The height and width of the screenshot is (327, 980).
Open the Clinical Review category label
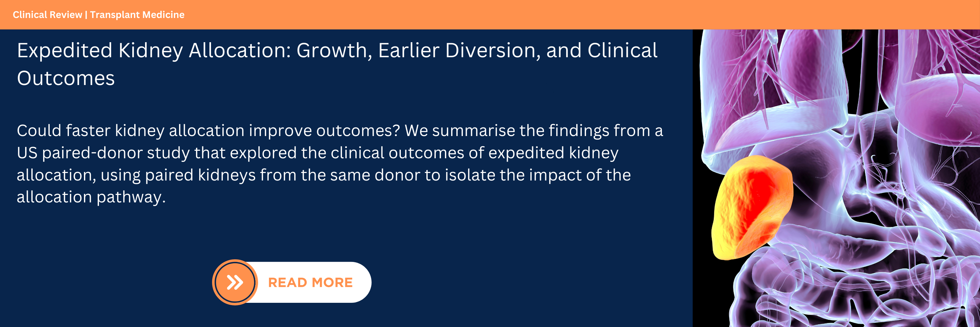(x=47, y=15)
